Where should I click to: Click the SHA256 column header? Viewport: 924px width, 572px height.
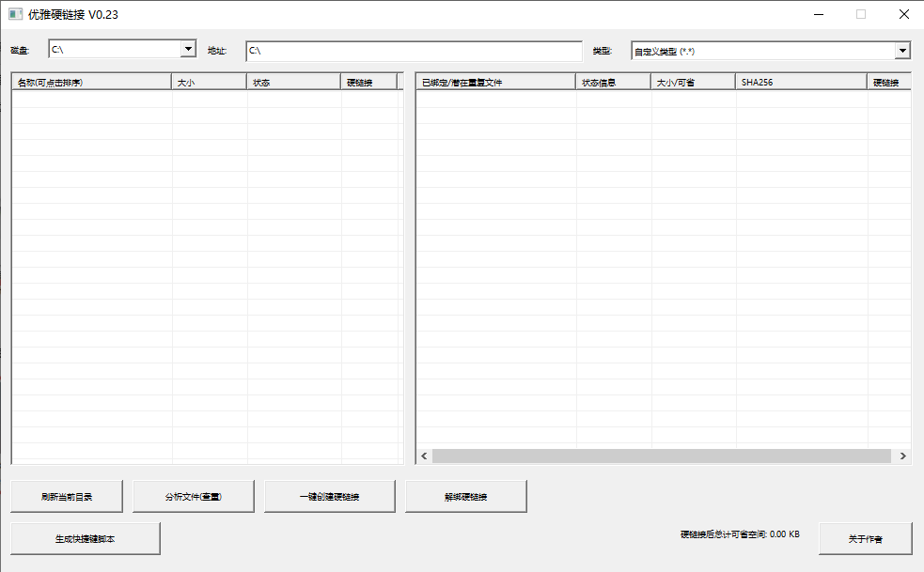(x=801, y=83)
